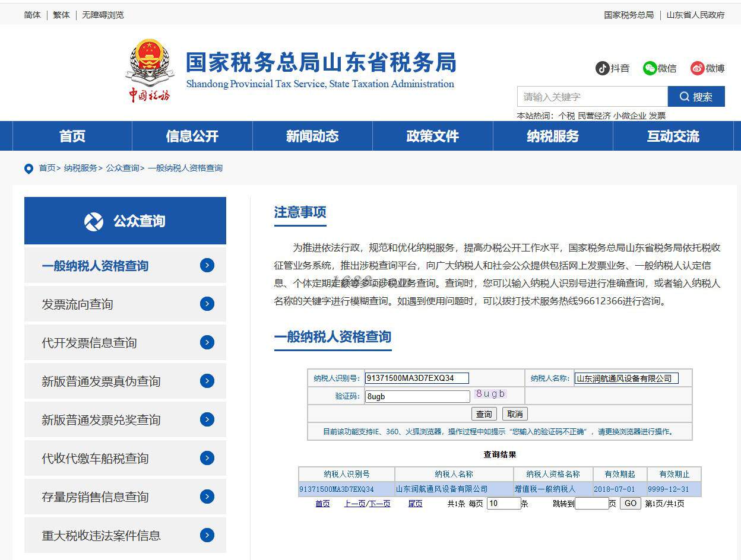741x560 pixels.
Task: Select 新版普通发票真伪查询 in the sidebar
Action: (125, 381)
